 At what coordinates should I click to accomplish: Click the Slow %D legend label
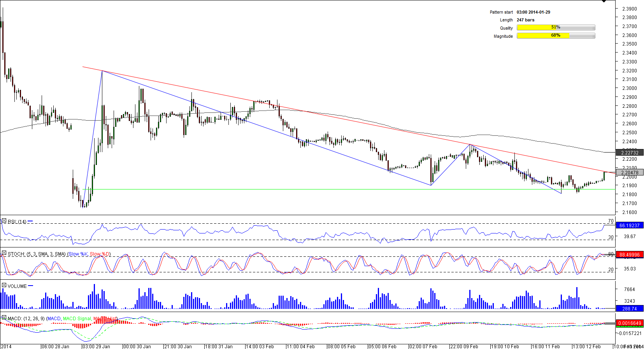[x=100, y=254]
